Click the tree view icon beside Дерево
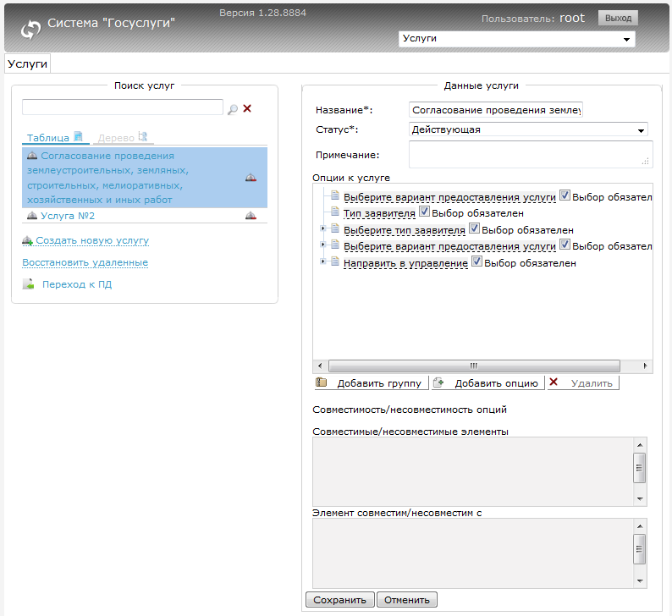This screenshot has width=672, height=616. pos(143,136)
